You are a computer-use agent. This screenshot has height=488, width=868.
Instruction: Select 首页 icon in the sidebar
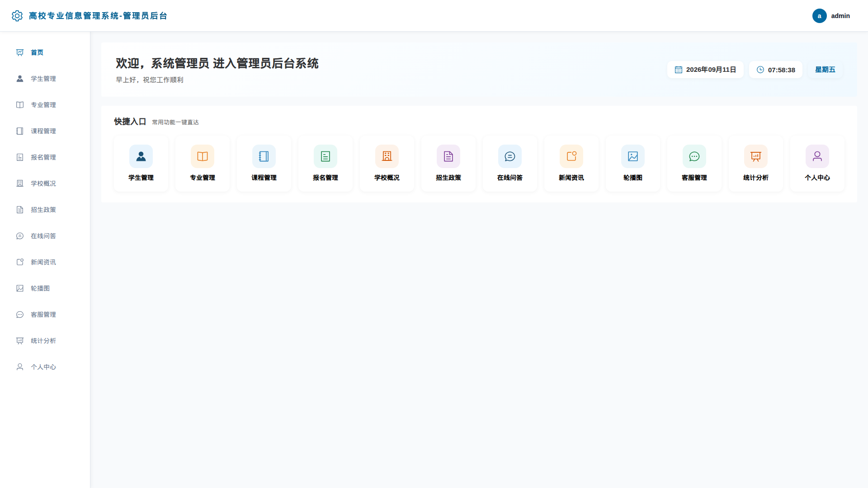pos(20,52)
